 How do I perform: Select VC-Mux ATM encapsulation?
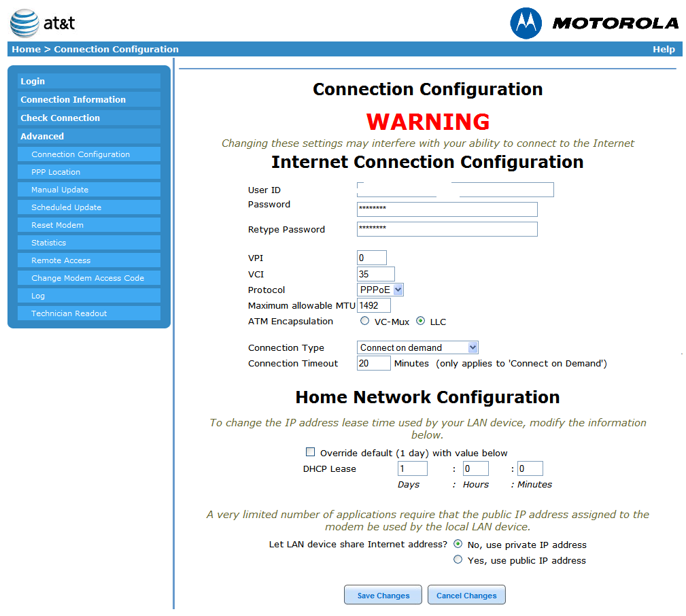point(365,321)
